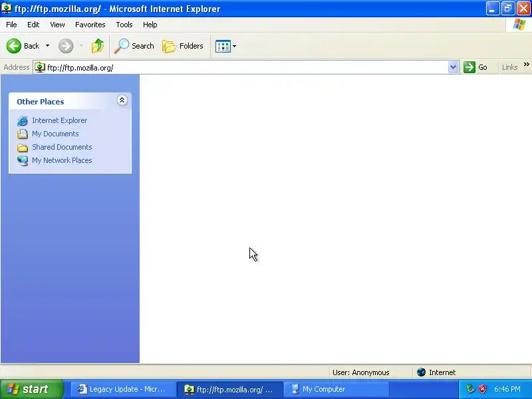532x399 pixels.
Task: Click the green Go button
Action: 475,67
